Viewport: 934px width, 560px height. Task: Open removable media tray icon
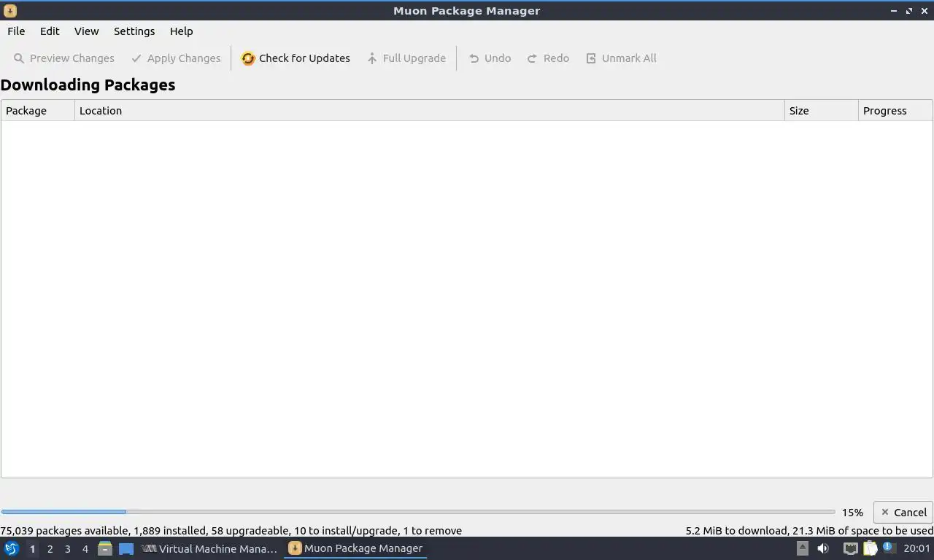point(803,548)
